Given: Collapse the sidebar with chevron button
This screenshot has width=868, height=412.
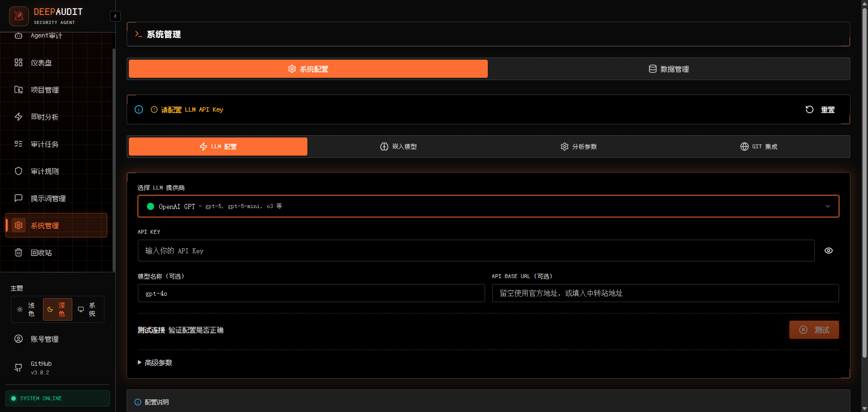Looking at the screenshot, I should (115, 16).
